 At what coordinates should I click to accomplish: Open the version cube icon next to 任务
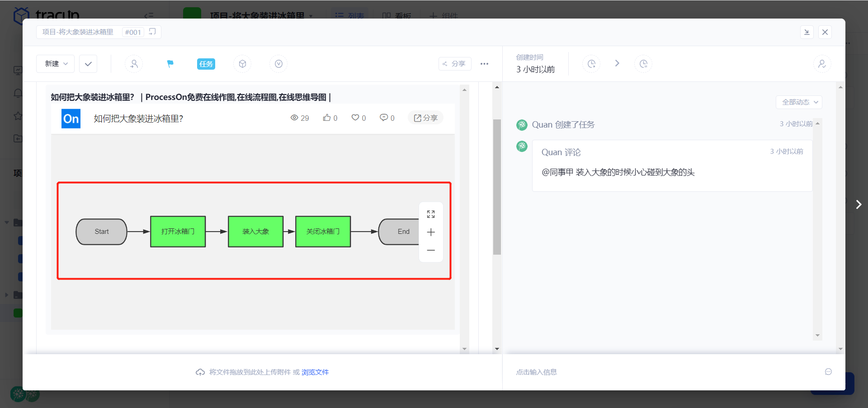click(x=242, y=64)
